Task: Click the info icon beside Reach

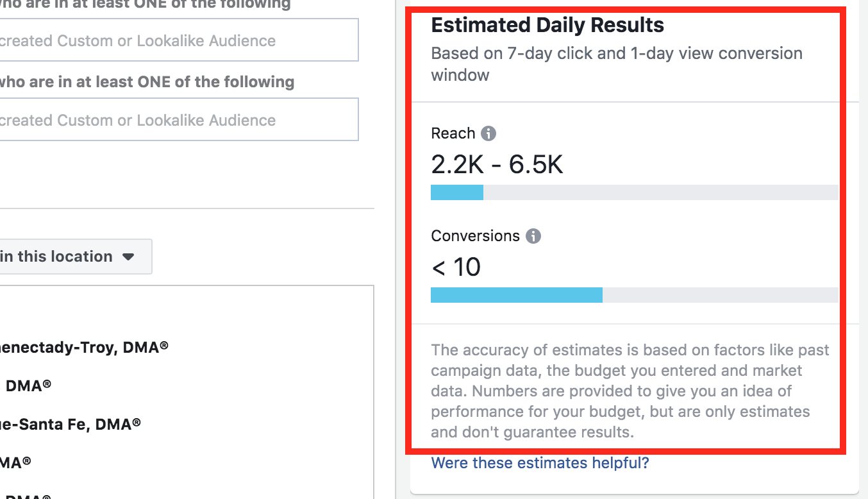Action: pyautogui.click(x=488, y=133)
